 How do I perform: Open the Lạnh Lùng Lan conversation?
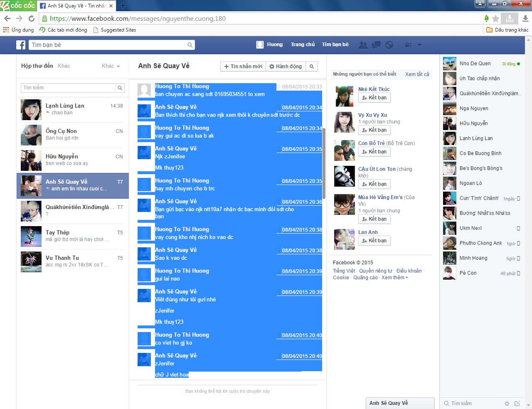pos(73,110)
